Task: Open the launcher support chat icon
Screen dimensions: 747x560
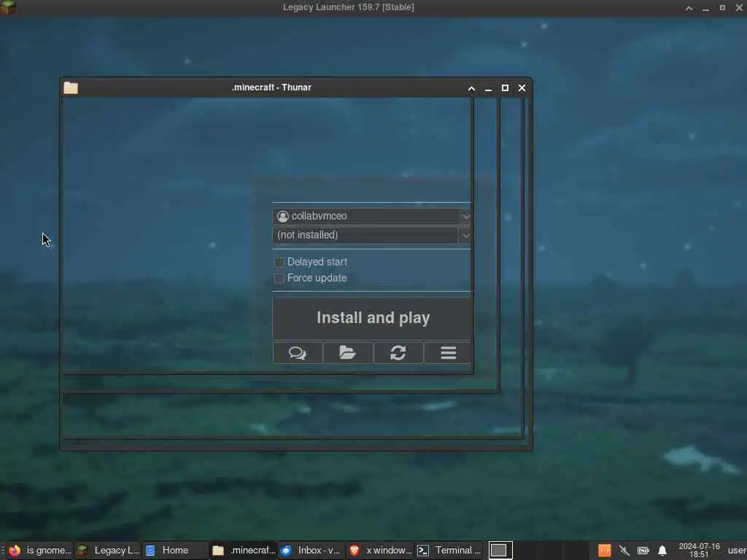Action: coord(298,353)
